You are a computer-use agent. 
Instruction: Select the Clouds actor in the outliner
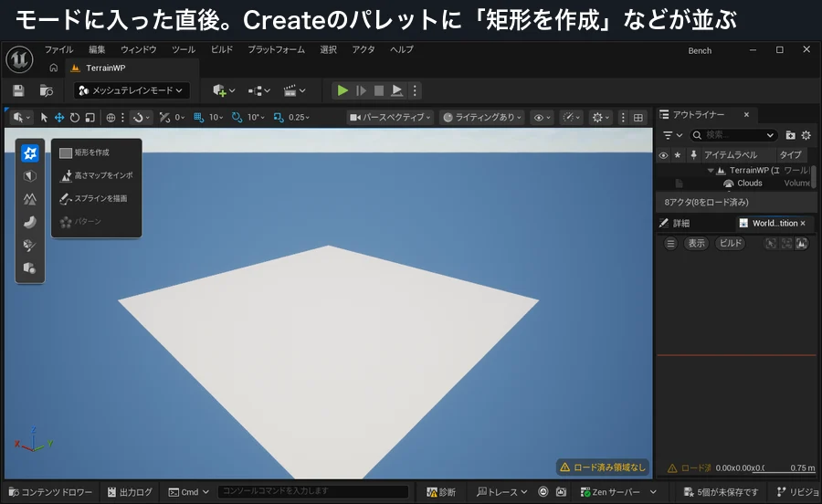pos(749,183)
